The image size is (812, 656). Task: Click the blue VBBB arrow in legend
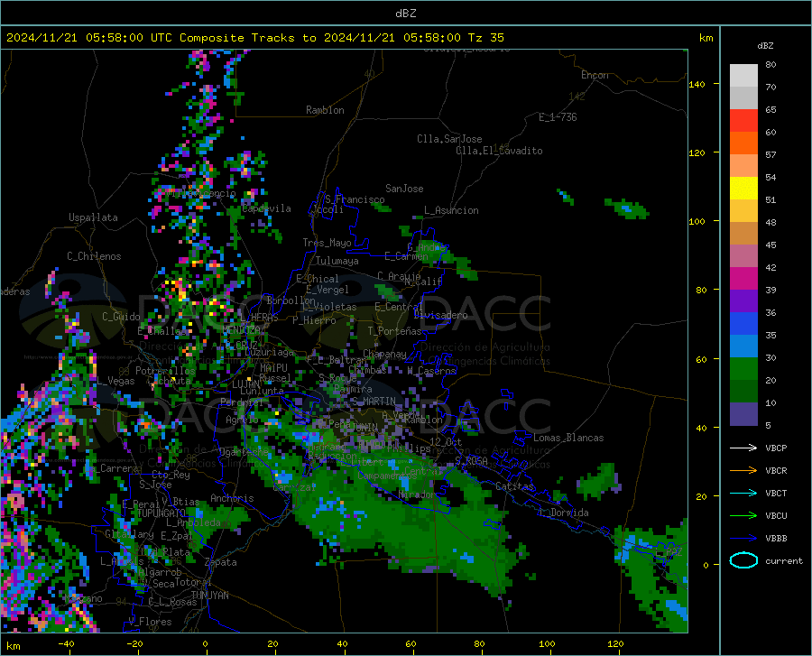743,539
